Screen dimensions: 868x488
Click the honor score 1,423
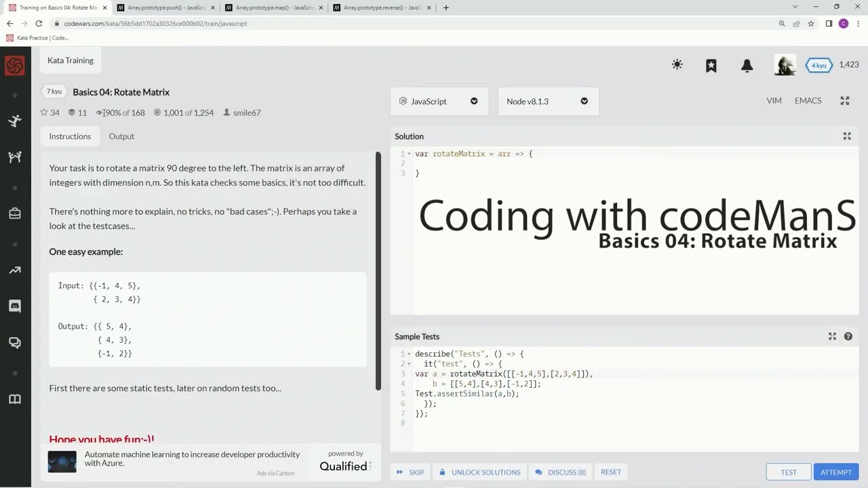pos(849,64)
